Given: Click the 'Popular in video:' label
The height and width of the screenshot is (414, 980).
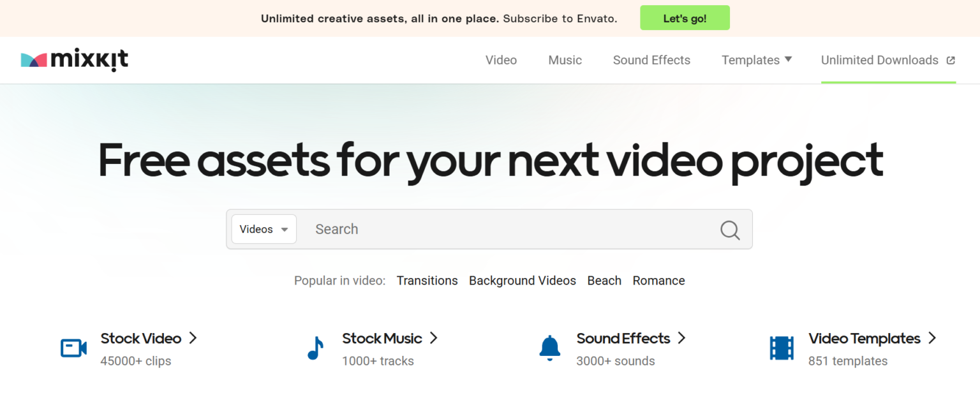Looking at the screenshot, I should (340, 281).
